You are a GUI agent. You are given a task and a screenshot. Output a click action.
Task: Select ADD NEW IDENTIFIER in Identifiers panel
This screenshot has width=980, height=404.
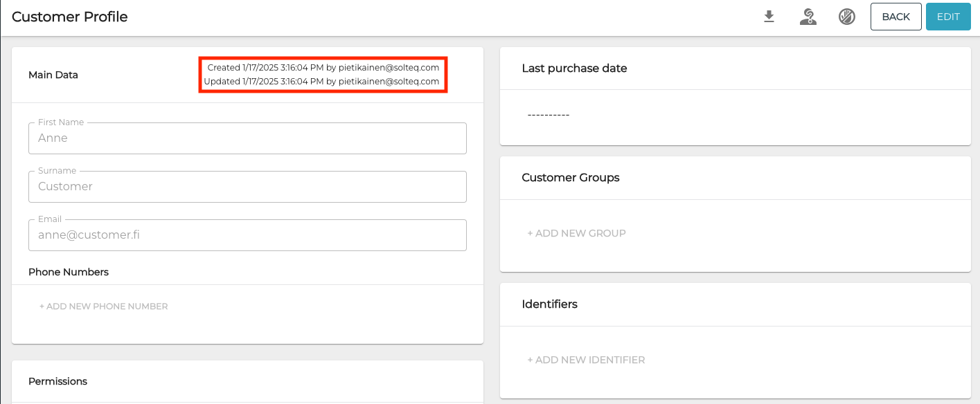click(x=587, y=360)
